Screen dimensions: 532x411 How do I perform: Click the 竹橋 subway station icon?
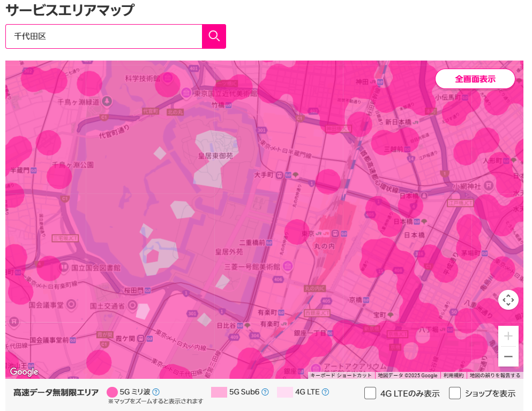click(x=228, y=105)
